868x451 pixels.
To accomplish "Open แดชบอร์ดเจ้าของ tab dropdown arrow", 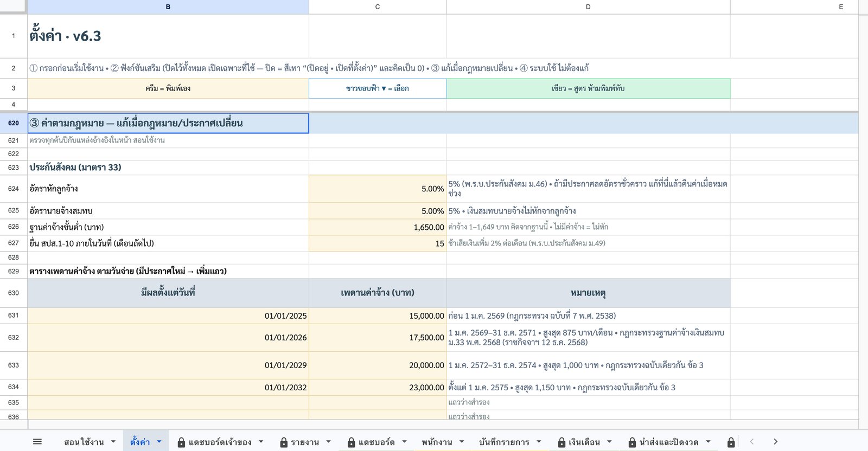I will [x=261, y=442].
